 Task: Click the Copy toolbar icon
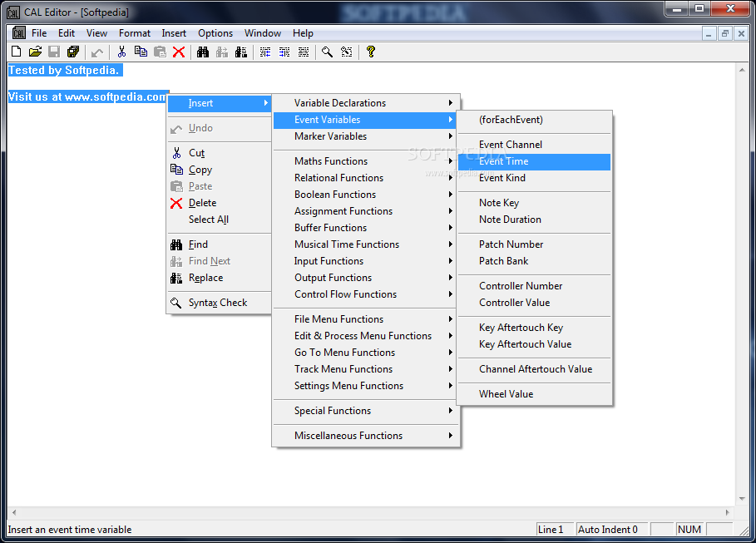pos(141,52)
